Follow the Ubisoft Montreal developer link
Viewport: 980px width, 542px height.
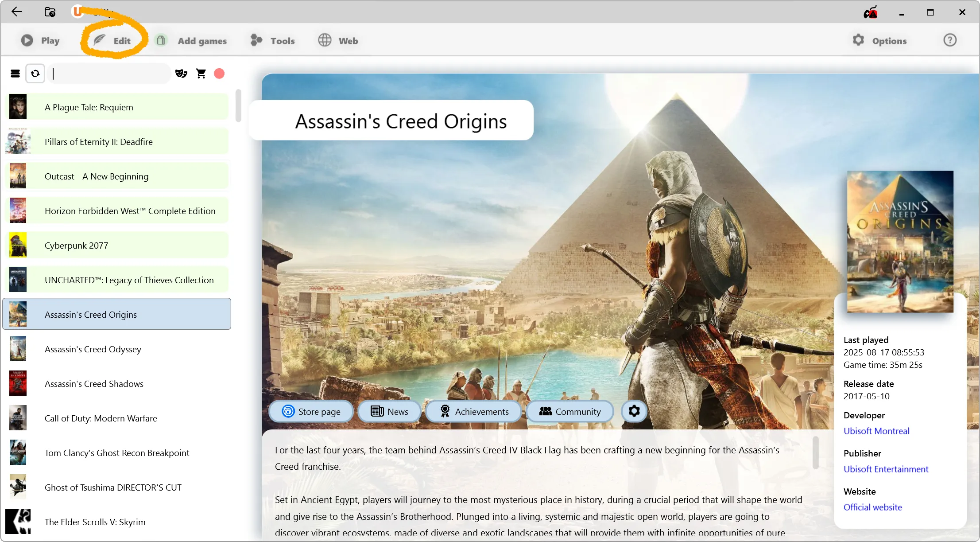tap(876, 431)
